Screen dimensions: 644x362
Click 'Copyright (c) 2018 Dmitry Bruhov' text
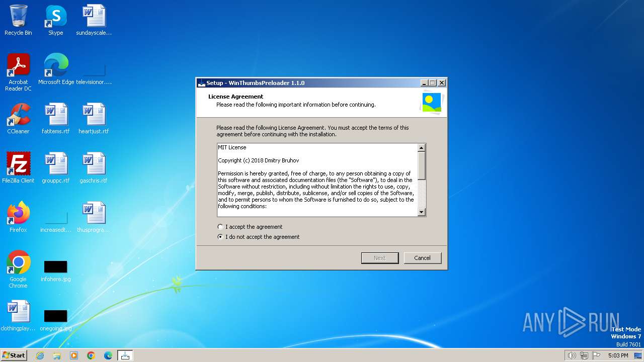(x=259, y=160)
